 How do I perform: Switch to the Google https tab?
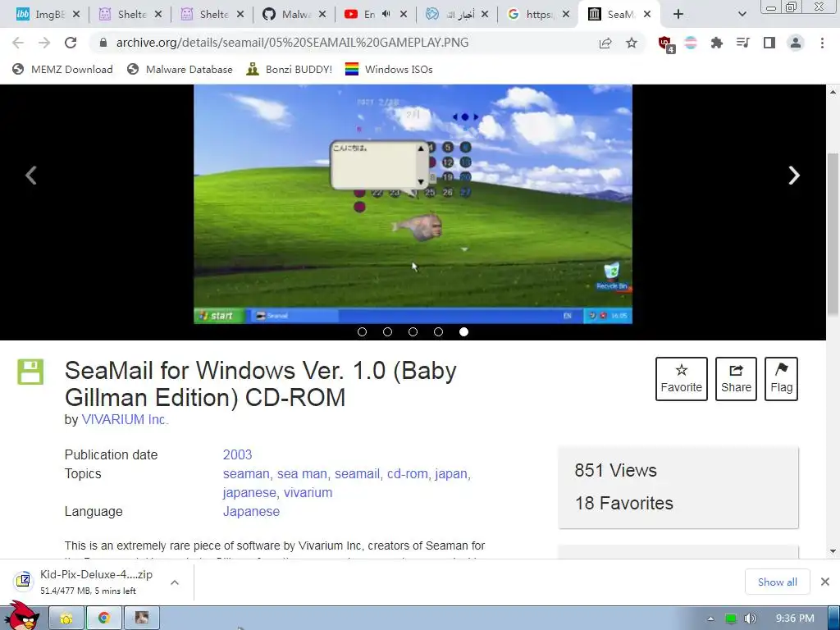coord(538,15)
